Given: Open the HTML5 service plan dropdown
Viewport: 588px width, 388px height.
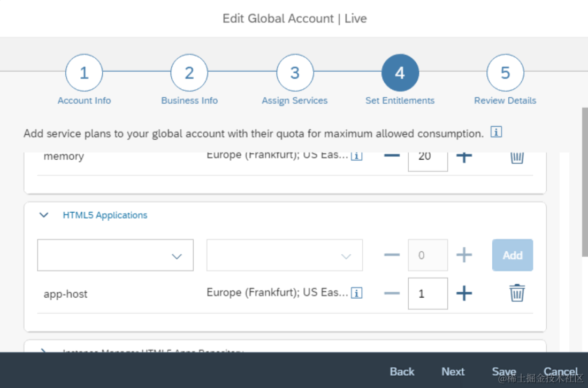Looking at the screenshot, I should (115, 255).
